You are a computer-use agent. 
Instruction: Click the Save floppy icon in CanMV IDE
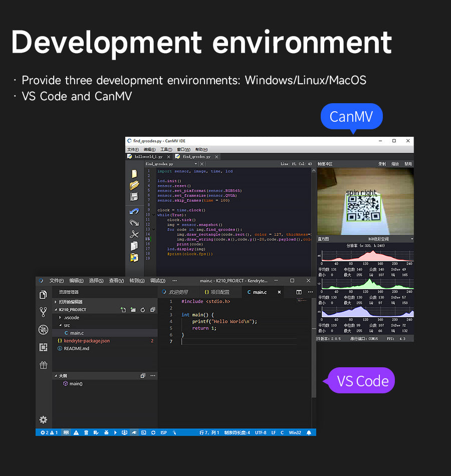134,197
